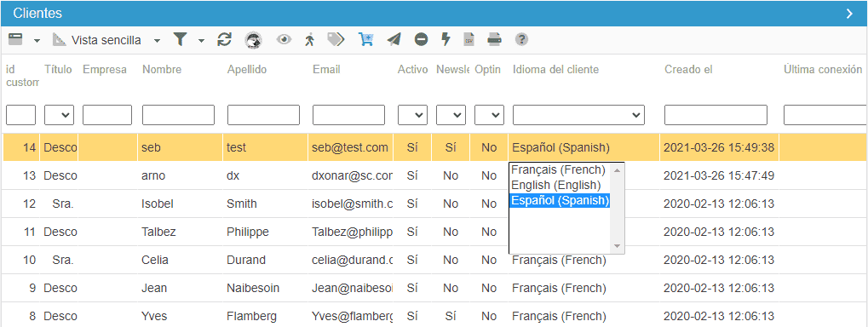Click the Optin No cell in Isobel row
Image resolution: width=868 pixels, height=327 pixels.
(489, 204)
